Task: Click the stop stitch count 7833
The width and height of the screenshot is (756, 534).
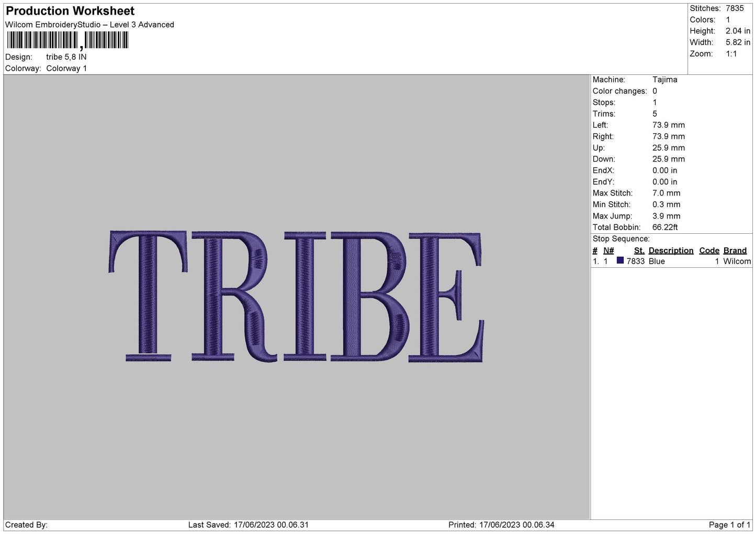Action: (636, 262)
